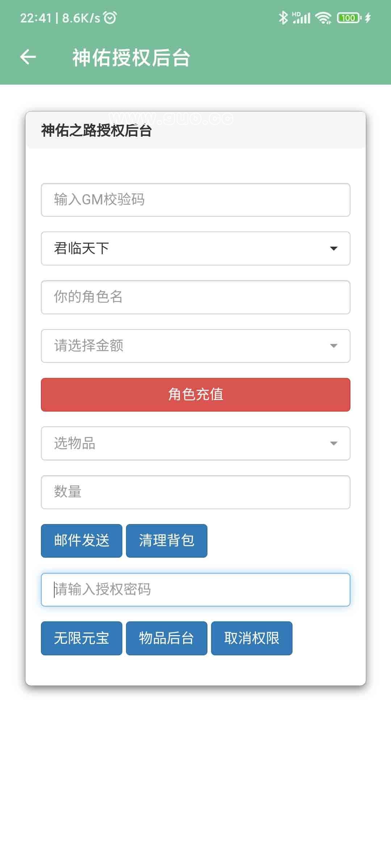Viewport: 391px width, 868px height.
Task: Click the 取消权限 button
Action: click(252, 638)
